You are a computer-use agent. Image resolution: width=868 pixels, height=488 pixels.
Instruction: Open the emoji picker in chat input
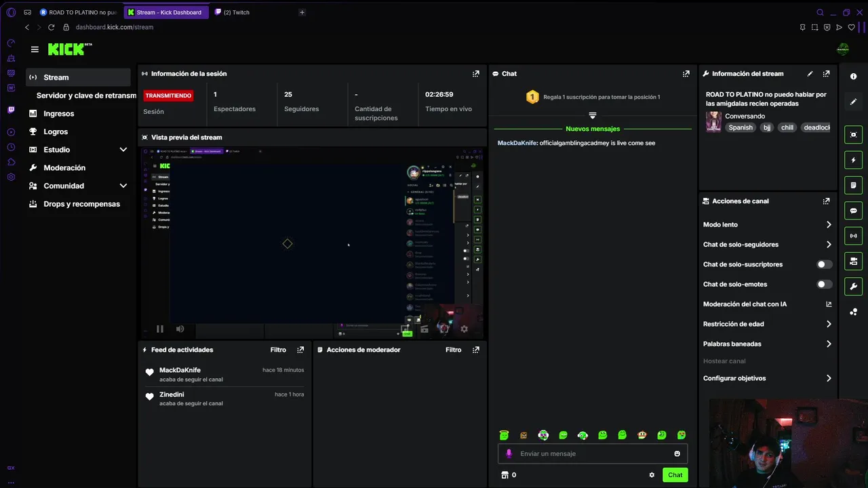point(677,453)
